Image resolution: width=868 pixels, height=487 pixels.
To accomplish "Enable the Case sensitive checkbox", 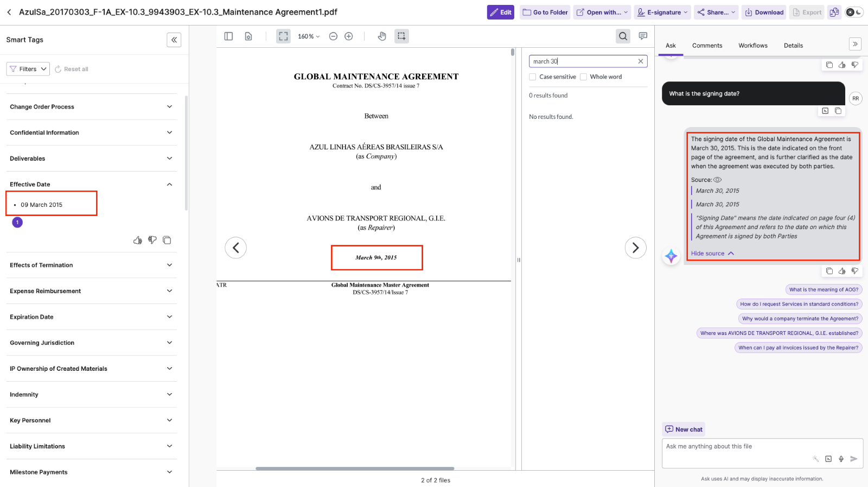I will tap(533, 77).
